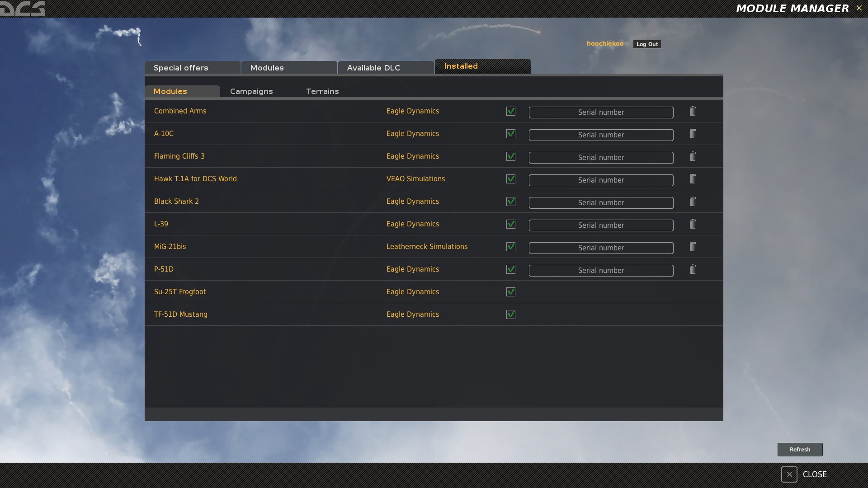
Task: Open the Terrains sub-tab
Action: tap(322, 91)
